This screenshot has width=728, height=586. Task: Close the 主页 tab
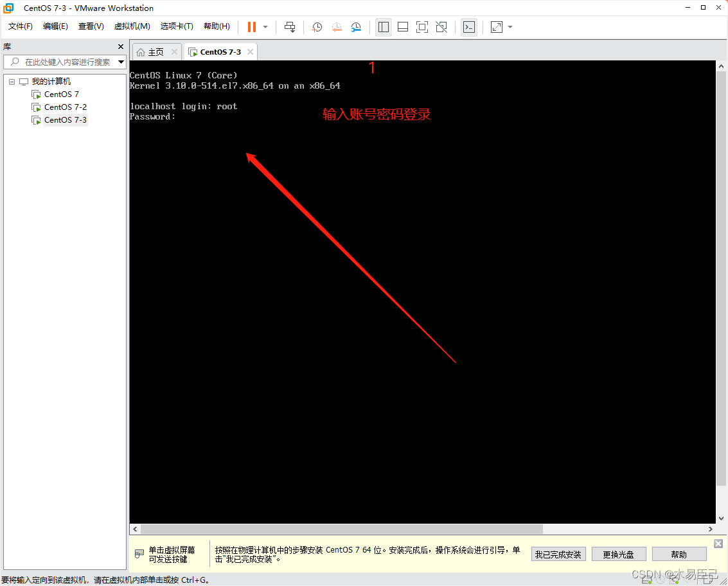[175, 52]
